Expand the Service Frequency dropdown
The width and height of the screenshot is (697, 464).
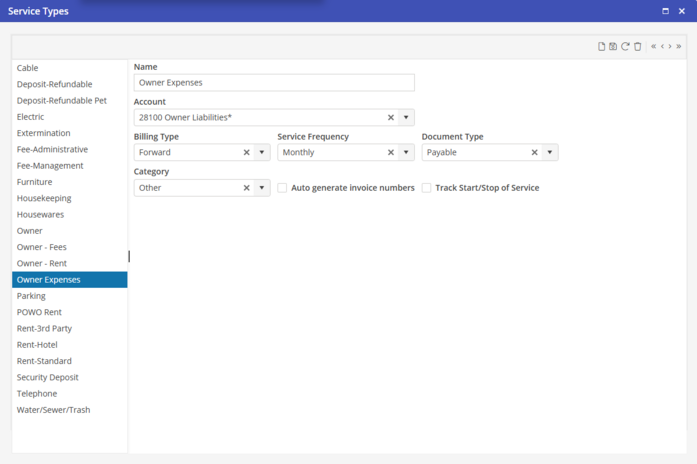coord(406,153)
